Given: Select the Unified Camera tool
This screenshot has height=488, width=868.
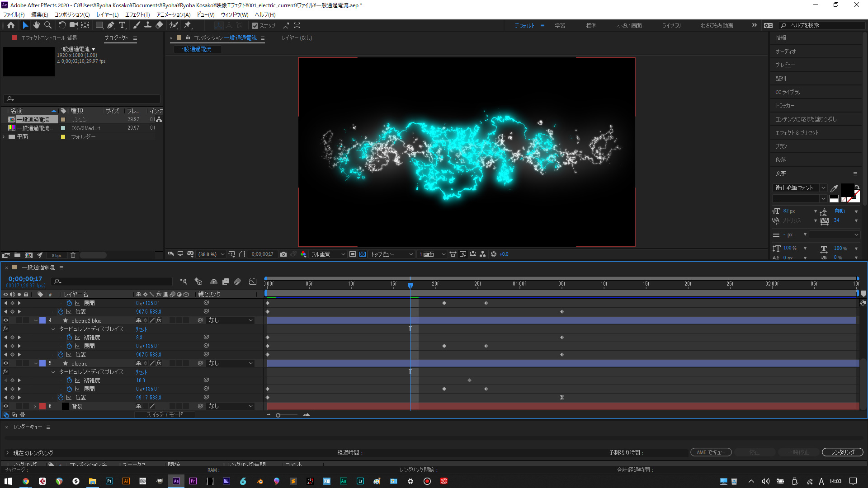Looking at the screenshot, I should tap(73, 25).
